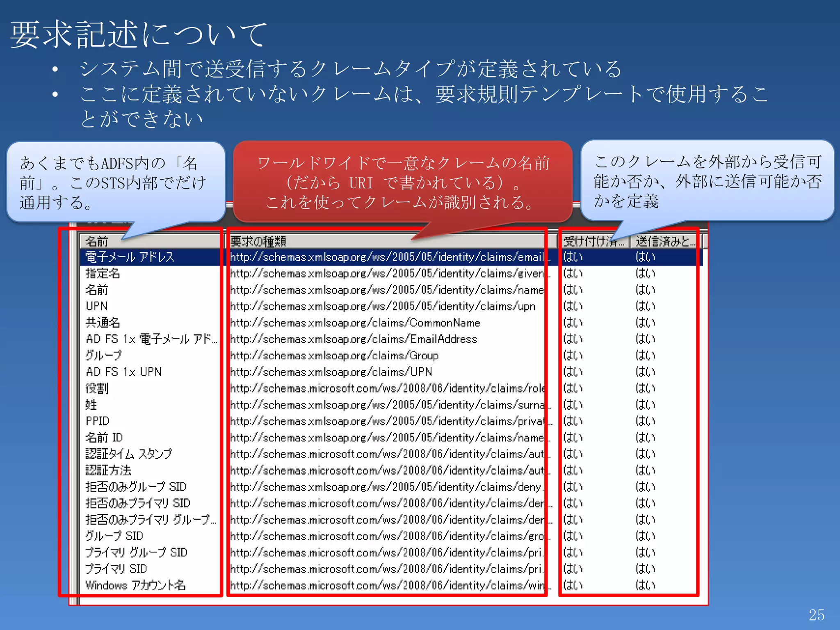This screenshot has width=840, height=630.
Task: Click the identity/claims/privat URI cell
Action: click(x=391, y=421)
